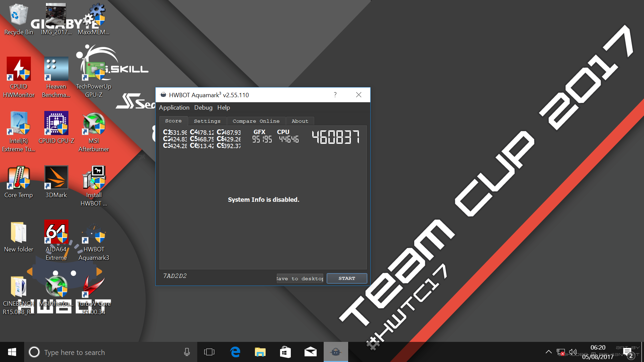Switch to the About tab

click(x=300, y=121)
